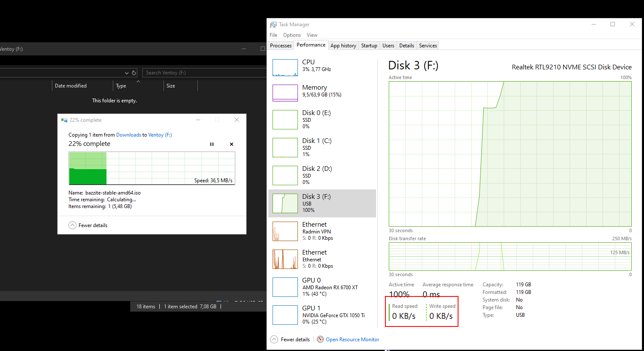Image resolution: width=644 pixels, height=351 pixels.
Task: Cancel the file copy operation
Action: click(231, 144)
